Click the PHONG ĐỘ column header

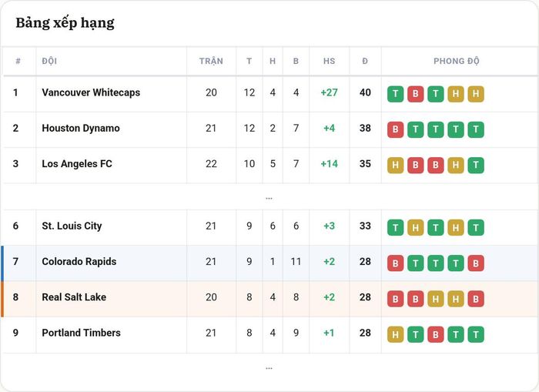(456, 61)
